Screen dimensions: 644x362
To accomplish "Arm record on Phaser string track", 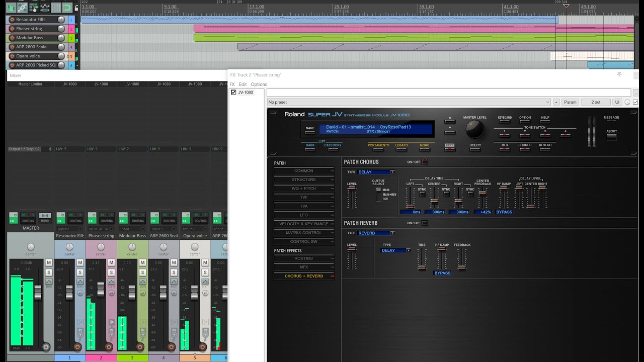I will coord(12,29).
